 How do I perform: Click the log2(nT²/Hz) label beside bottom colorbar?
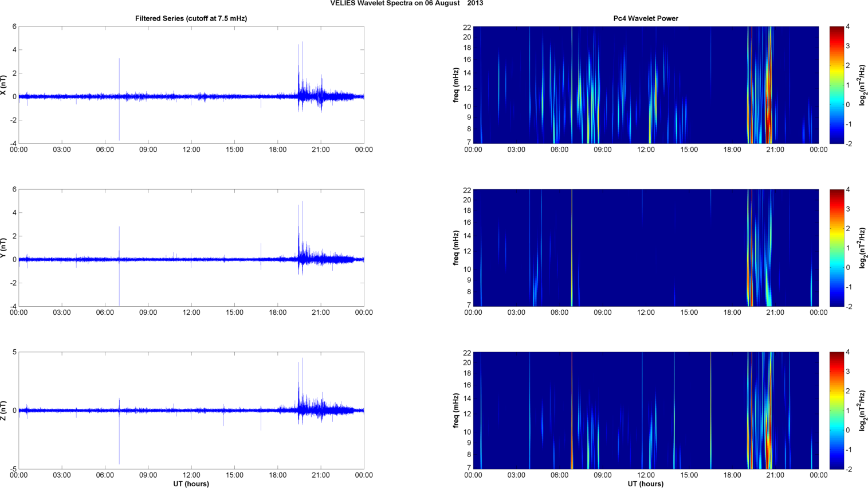(862, 411)
